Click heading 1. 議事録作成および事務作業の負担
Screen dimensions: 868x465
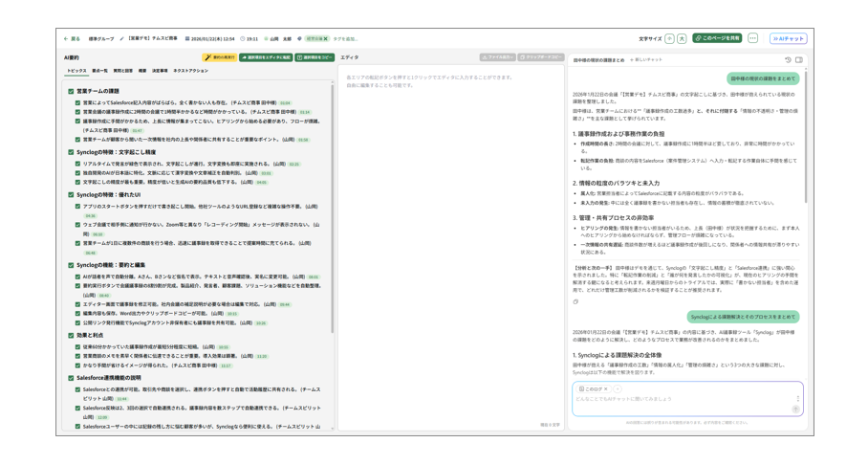coord(618,134)
